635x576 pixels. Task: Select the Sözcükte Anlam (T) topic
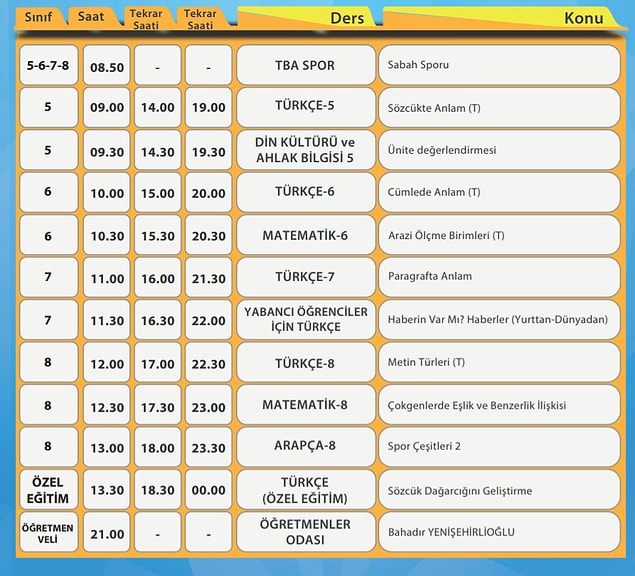pyautogui.click(x=499, y=107)
